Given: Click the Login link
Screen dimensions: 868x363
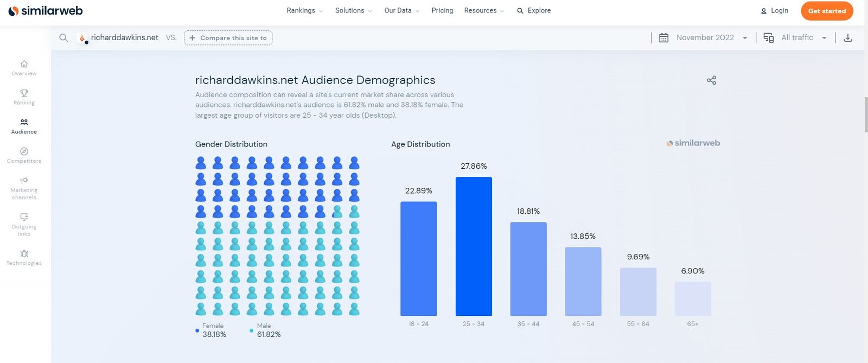Looking at the screenshot, I should pyautogui.click(x=774, y=11).
